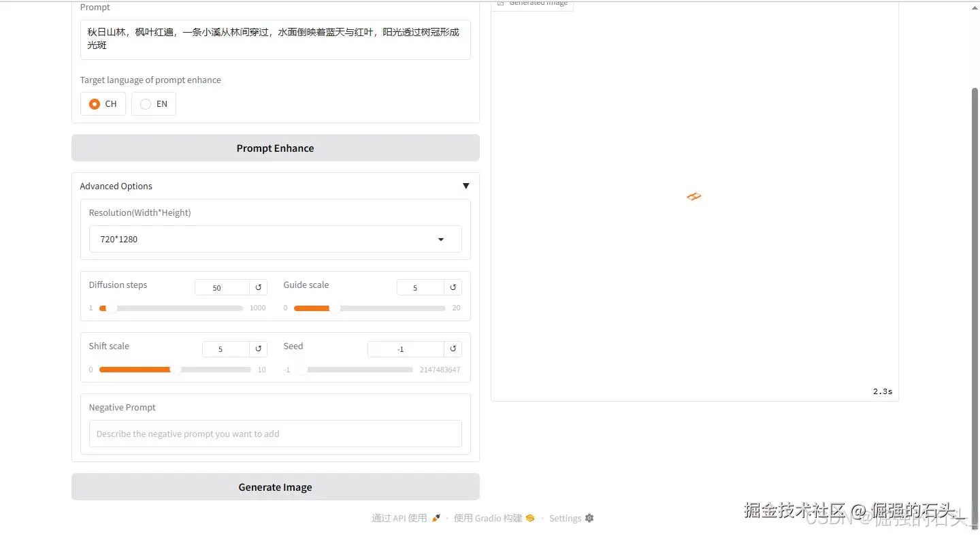Viewport: 980px width, 535px height.
Task: Click the Shift scale slider track
Action: click(x=177, y=370)
